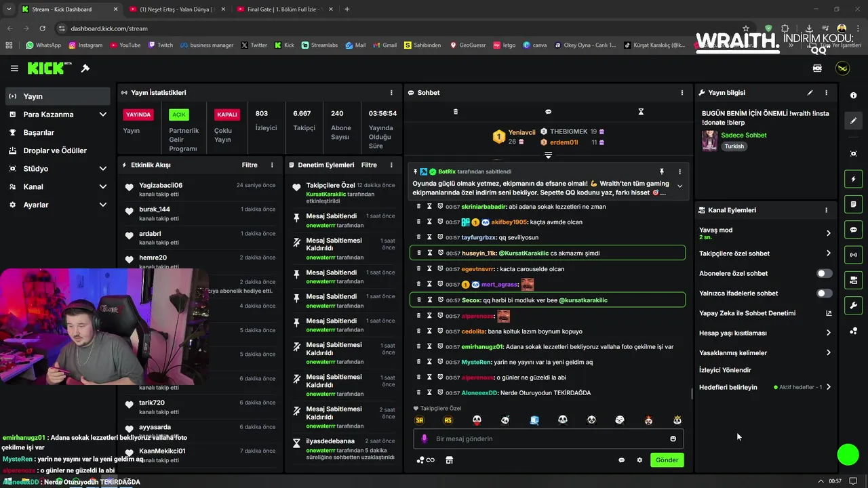868x488 pixels.
Task: Select Yayın in left sidebar
Action: pyautogui.click(x=58, y=96)
